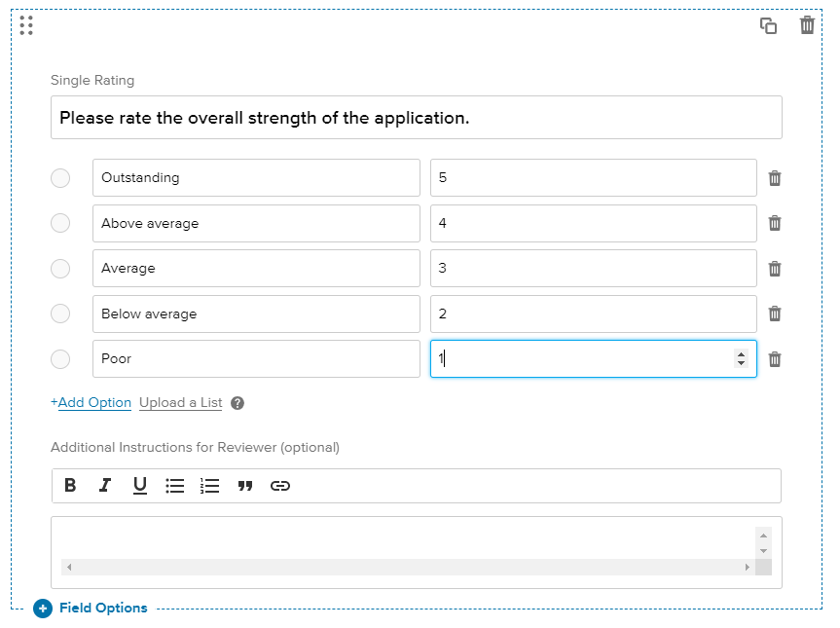Open the Upload a List help icon
This screenshot has width=840, height=628.
click(237, 403)
